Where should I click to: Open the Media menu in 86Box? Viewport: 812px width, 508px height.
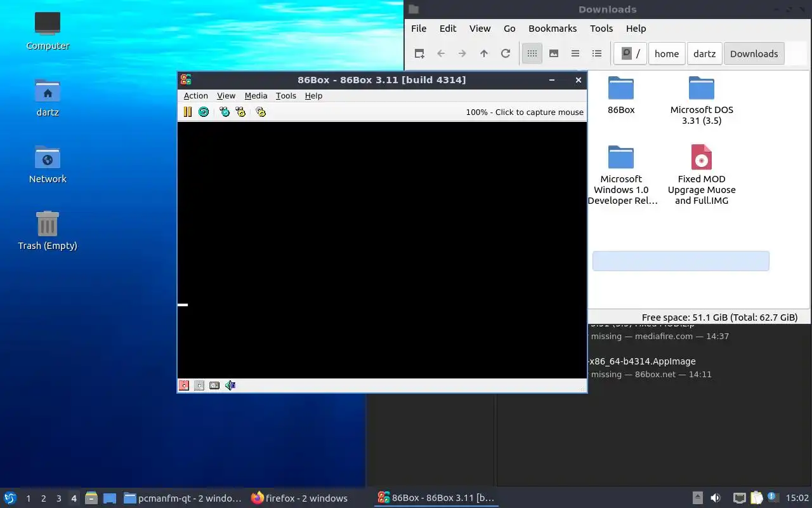click(256, 96)
